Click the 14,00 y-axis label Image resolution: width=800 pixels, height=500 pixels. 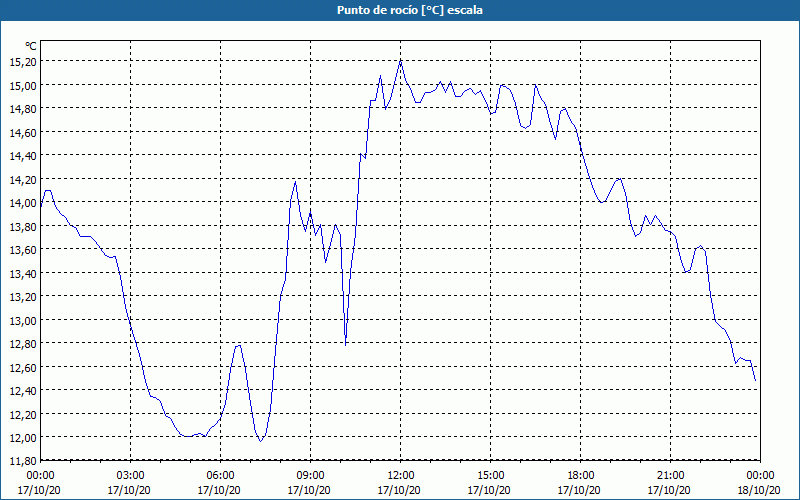pos(23,203)
